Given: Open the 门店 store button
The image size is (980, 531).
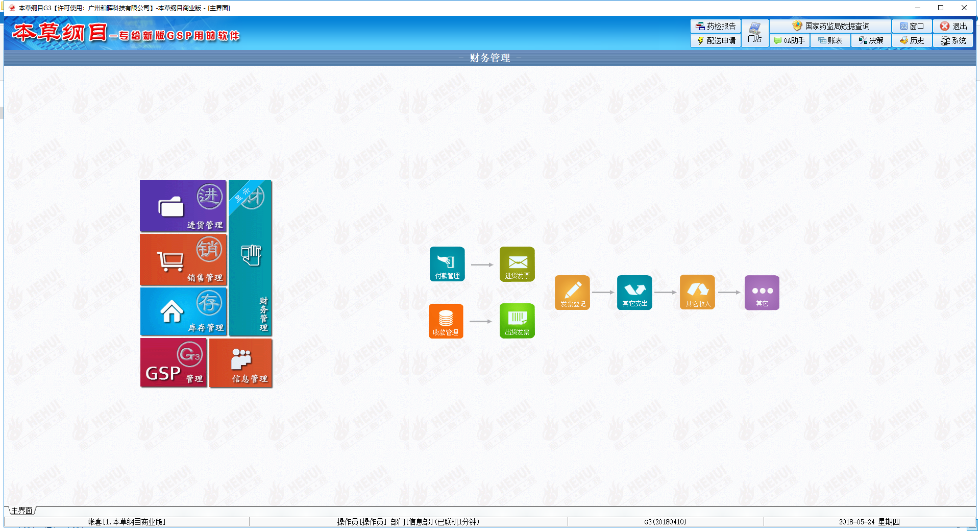Looking at the screenshot, I should click(755, 33).
